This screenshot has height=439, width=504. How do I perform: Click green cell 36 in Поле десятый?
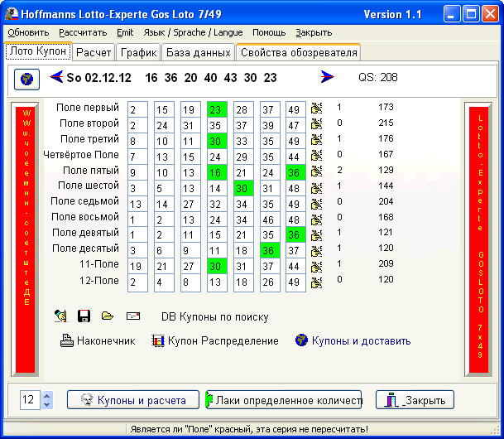point(270,250)
